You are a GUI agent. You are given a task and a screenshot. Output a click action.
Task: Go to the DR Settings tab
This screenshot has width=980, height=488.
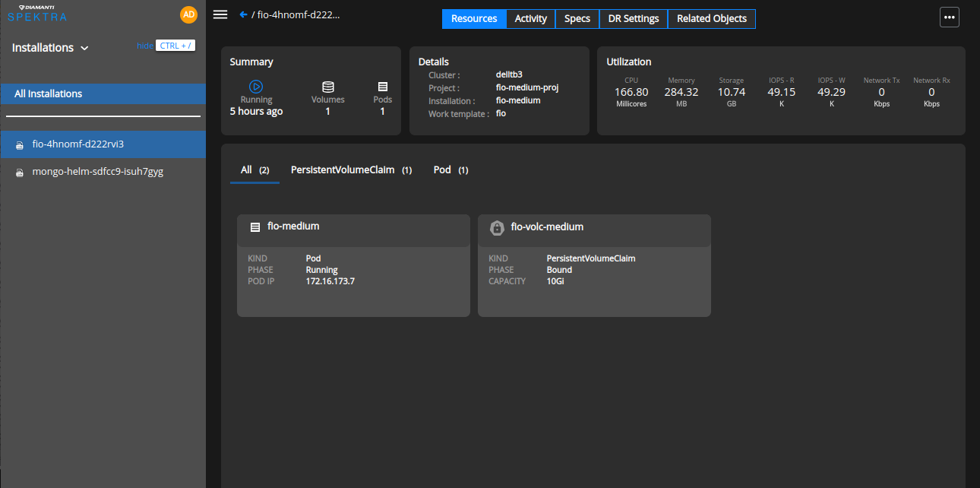click(634, 19)
